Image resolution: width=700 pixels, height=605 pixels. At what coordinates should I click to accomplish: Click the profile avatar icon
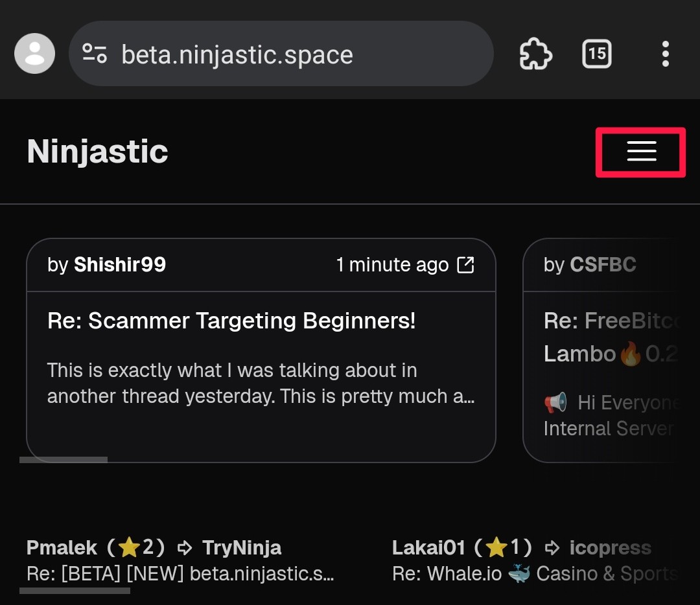click(35, 54)
